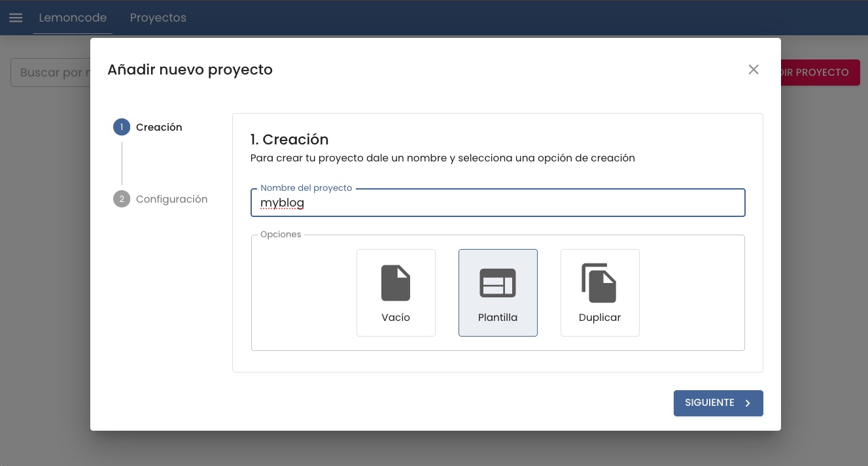Close the Añadir nuevo proyecto dialog
Screen dimensions: 868x466
(x=754, y=69)
